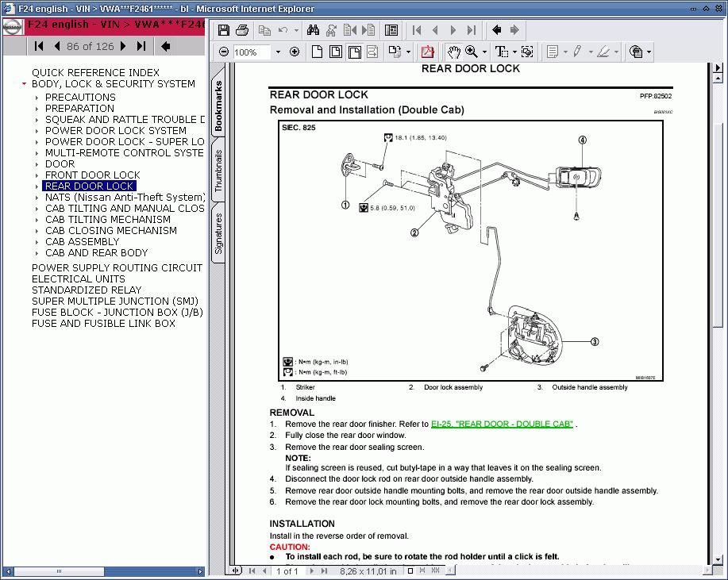Select Single Page layout in status bar
Viewport: 728px width, 580px height.
tap(410, 570)
